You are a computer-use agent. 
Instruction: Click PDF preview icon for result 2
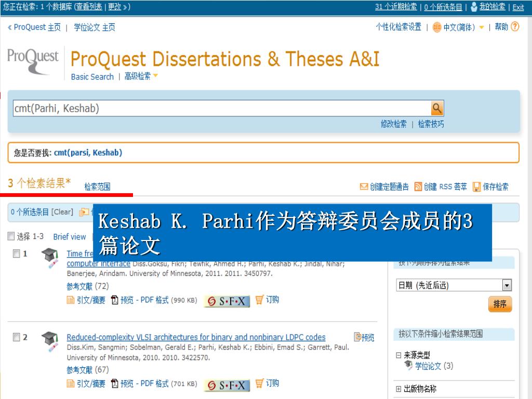(x=115, y=384)
